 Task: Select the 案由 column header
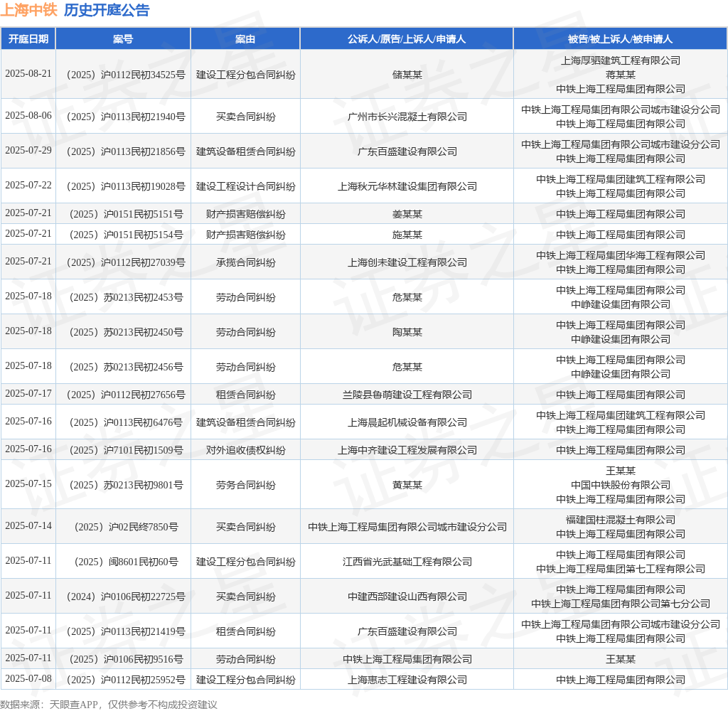coord(245,39)
